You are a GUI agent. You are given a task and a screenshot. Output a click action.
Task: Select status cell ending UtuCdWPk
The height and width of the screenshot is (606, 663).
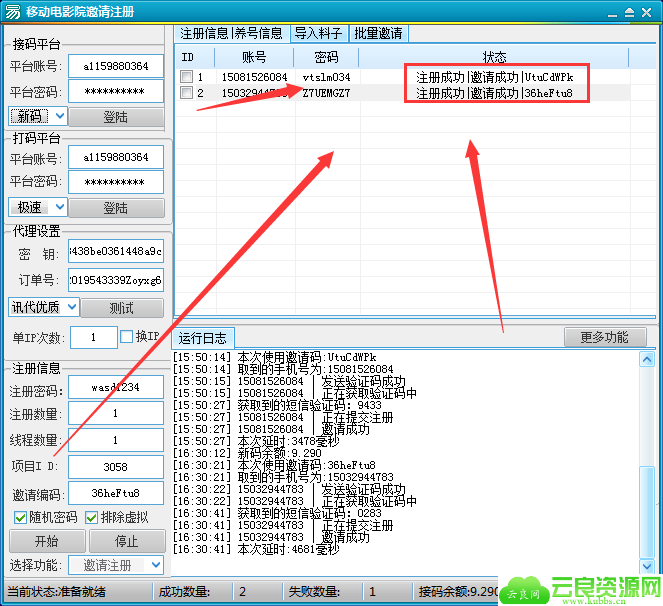point(495,77)
